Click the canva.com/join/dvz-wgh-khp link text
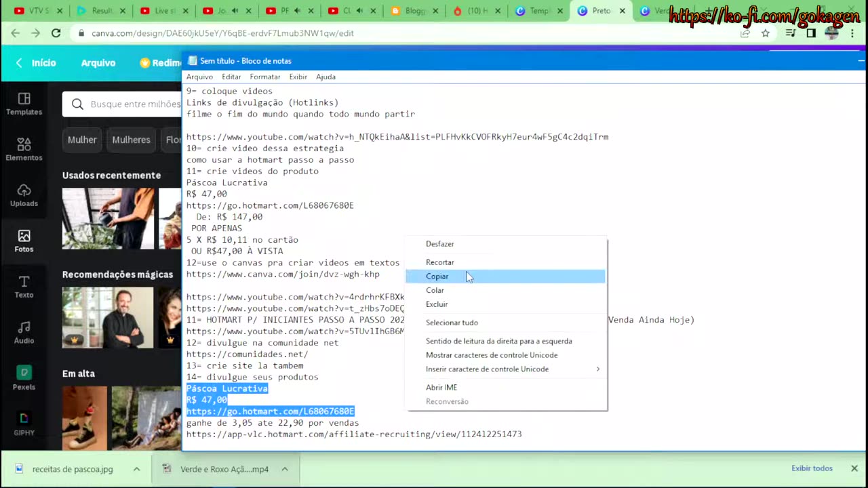Viewport: 868px width, 488px height. pyautogui.click(x=283, y=274)
